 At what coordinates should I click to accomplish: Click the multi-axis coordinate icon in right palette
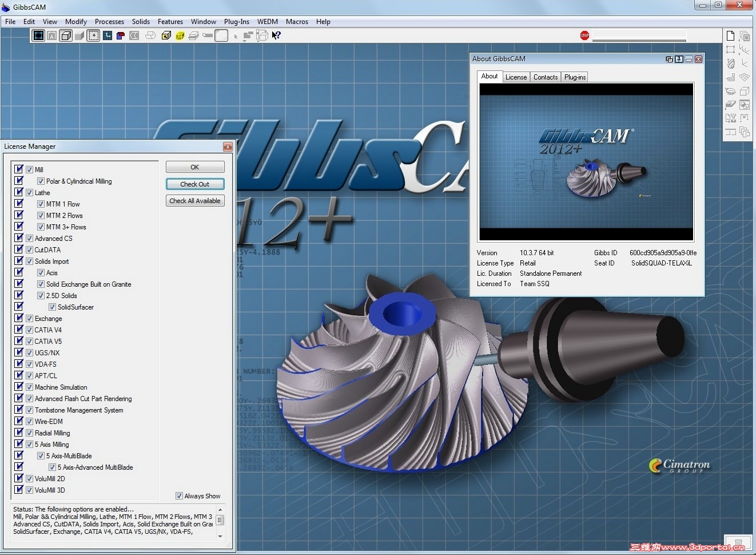744,50
